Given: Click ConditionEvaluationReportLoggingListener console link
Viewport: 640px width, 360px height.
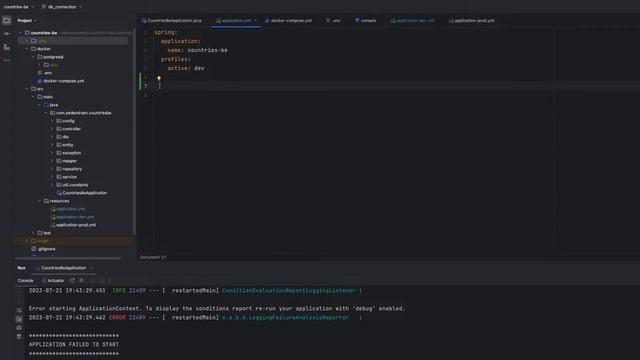Looking at the screenshot, I should pos(289,291).
